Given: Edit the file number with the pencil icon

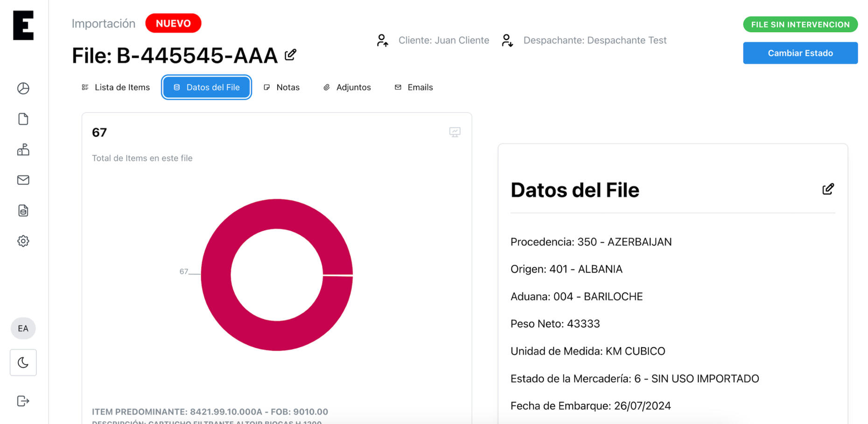Looking at the screenshot, I should pos(290,55).
